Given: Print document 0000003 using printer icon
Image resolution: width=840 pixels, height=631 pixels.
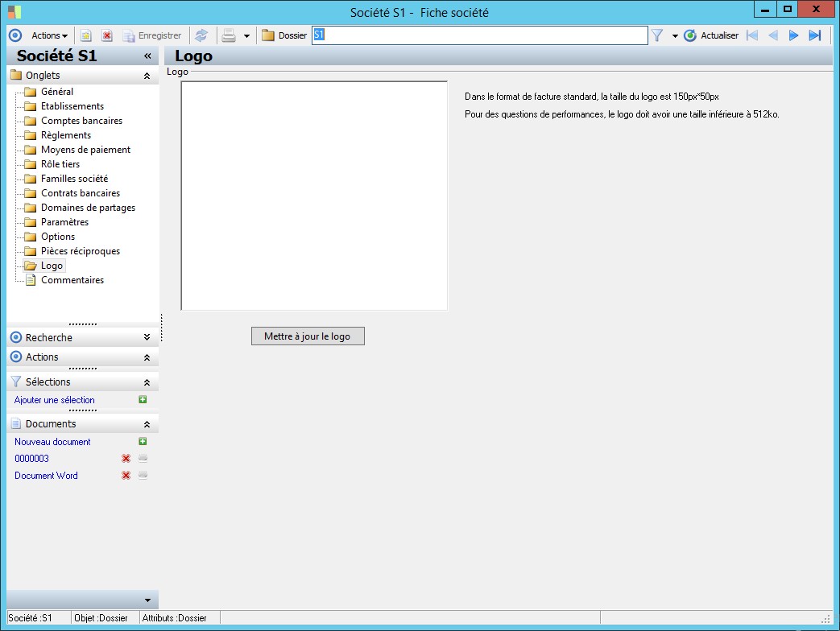Looking at the screenshot, I should pos(143,458).
